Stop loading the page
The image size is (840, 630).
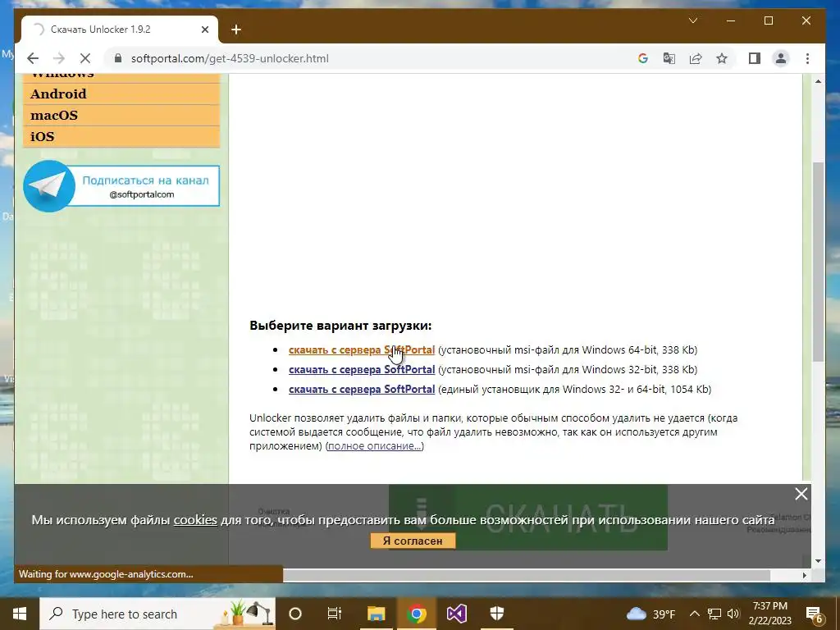(84, 58)
